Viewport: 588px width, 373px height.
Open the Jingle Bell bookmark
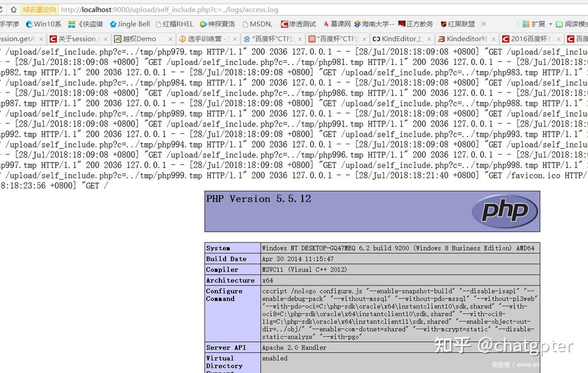(130, 24)
